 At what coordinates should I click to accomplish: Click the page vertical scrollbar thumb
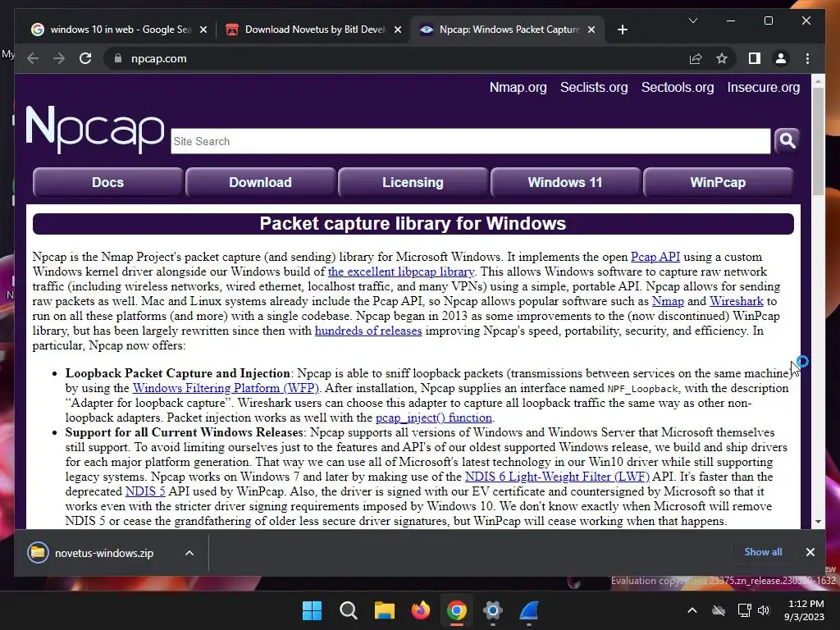[x=818, y=141]
